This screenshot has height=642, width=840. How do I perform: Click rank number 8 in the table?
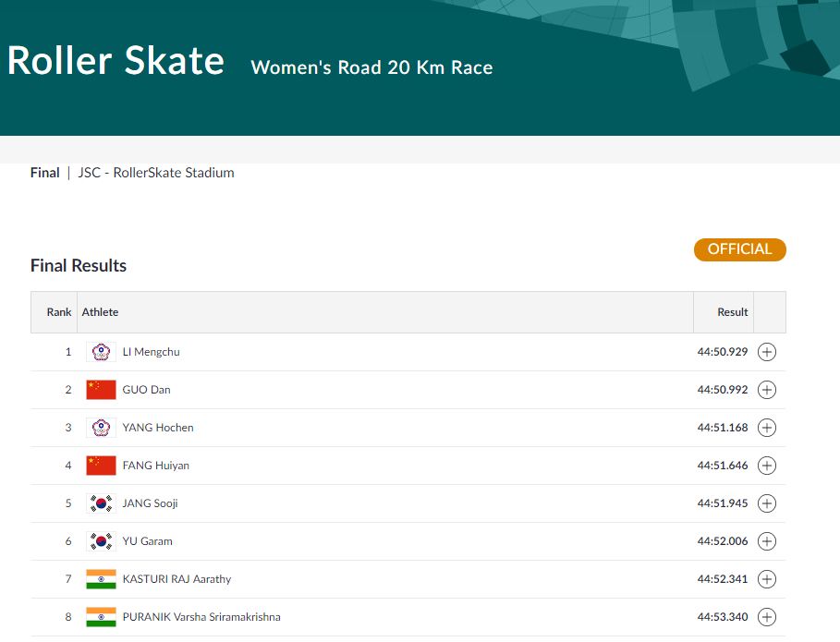(68, 617)
